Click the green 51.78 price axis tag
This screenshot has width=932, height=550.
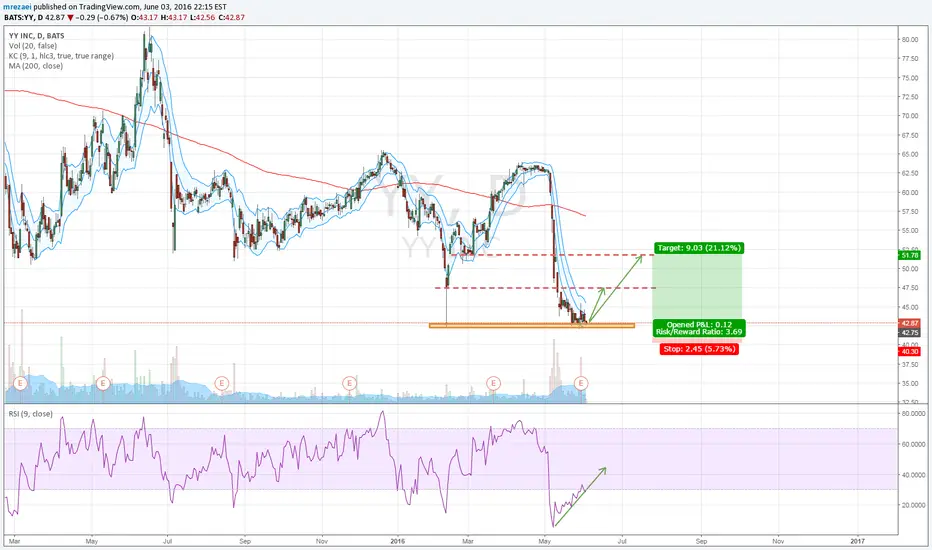(x=910, y=255)
